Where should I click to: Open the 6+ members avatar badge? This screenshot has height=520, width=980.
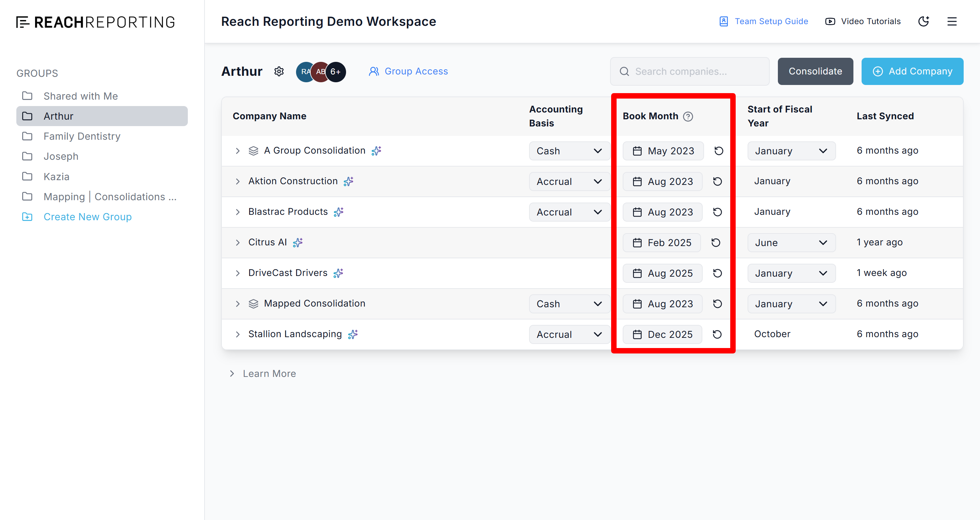[x=336, y=71]
